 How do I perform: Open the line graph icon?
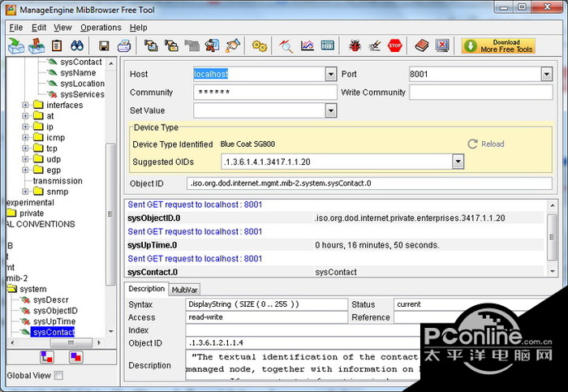pos(307,45)
